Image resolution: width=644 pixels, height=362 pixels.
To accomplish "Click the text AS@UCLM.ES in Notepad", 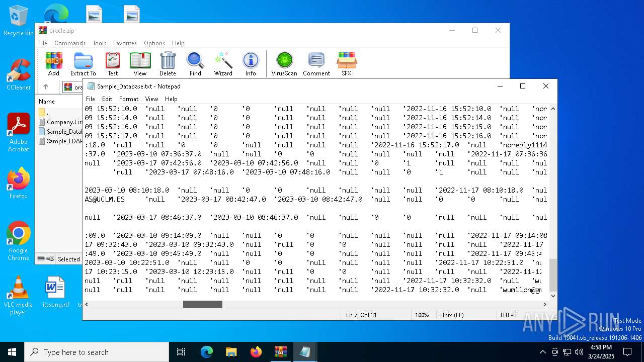I will point(105,199).
